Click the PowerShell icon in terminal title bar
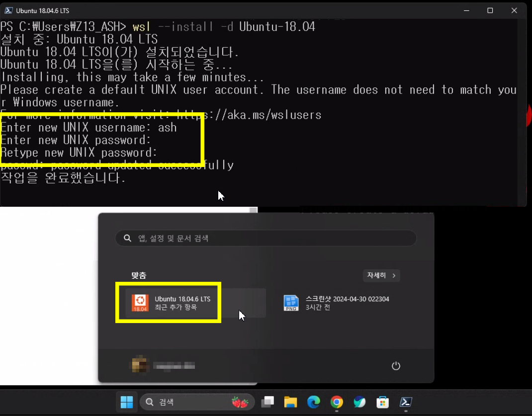Screen dimensions: 532x416 tap(8, 10)
